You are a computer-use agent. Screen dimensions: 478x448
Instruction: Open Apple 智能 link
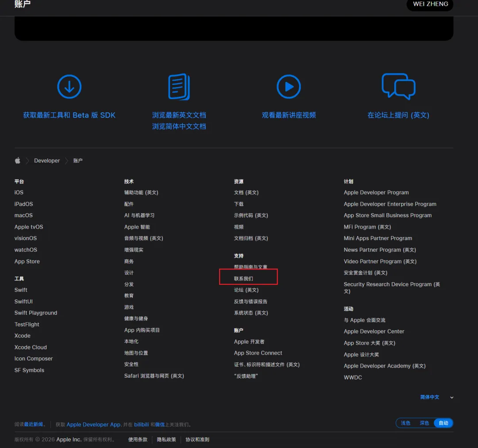[137, 227]
